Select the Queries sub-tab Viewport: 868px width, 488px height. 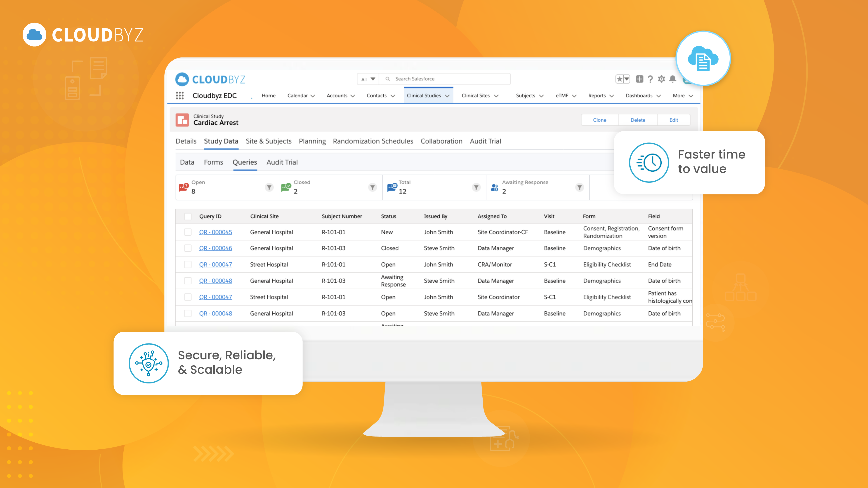pos(245,162)
